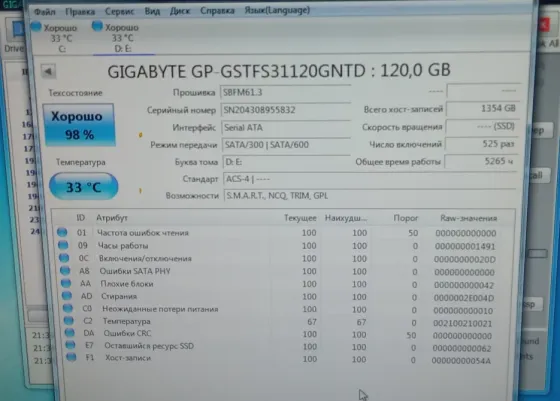560x401 pixels.
Task: Click the Буква тома field D: E:
Action: 287,162
